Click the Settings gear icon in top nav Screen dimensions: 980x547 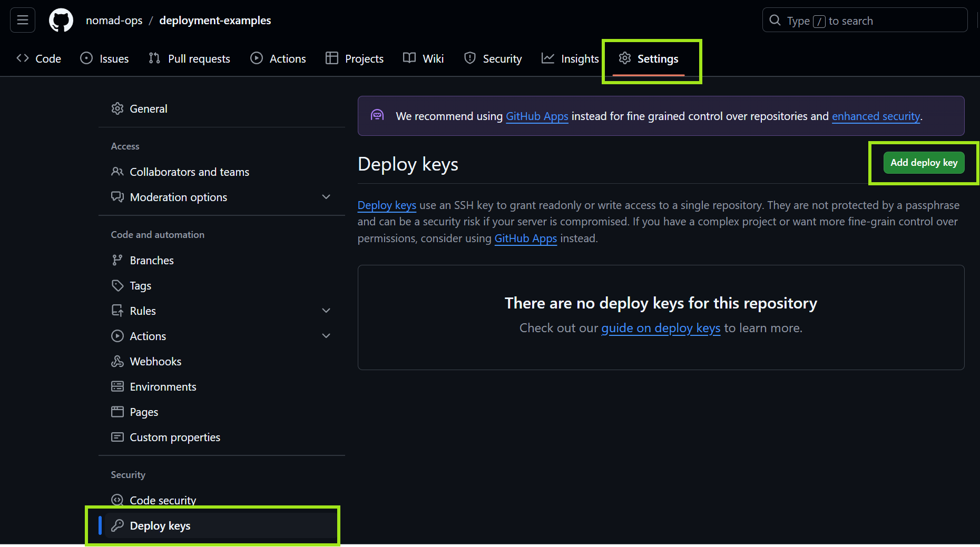pyautogui.click(x=625, y=58)
